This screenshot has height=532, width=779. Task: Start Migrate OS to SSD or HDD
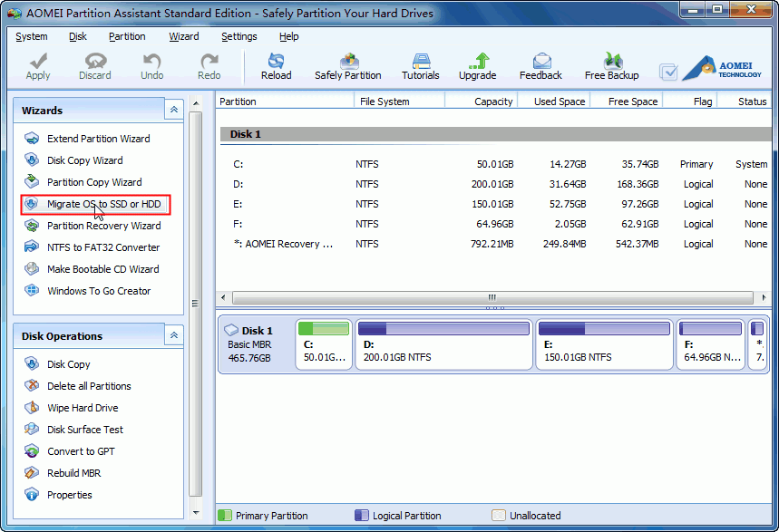coord(103,204)
